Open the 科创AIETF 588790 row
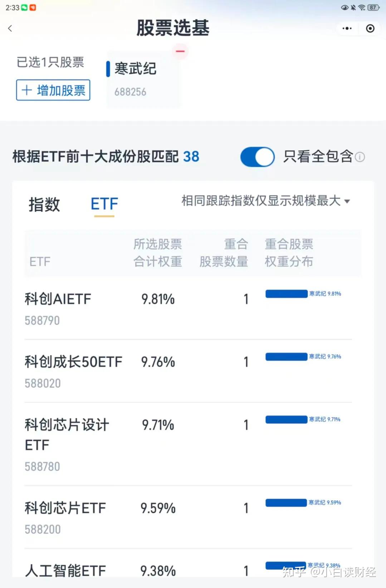This screenshot has height=588, width=386. pos(58,308)
